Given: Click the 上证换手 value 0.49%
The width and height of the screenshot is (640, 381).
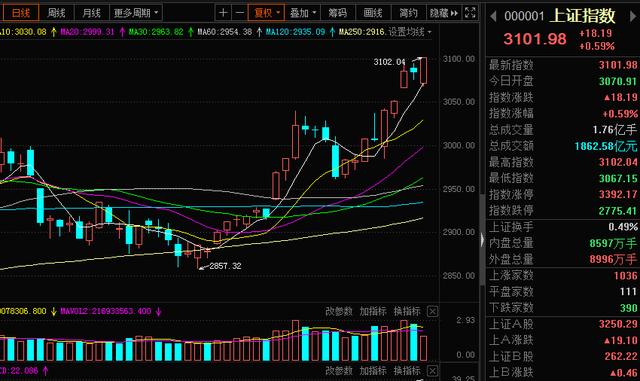Looking at the screenshot, I should 622,227.
